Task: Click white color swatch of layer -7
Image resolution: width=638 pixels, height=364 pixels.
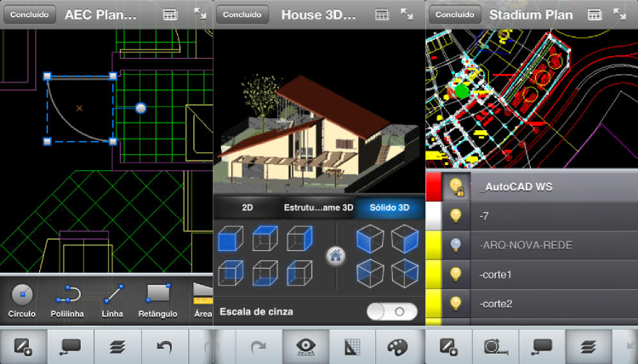Action: [434, 215]
